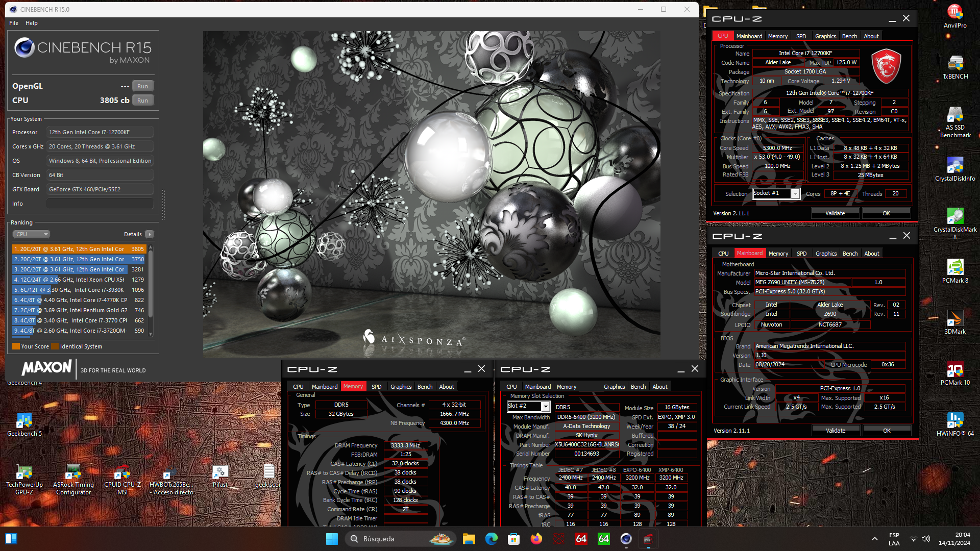Select ranking row scoring 3805

79,249
